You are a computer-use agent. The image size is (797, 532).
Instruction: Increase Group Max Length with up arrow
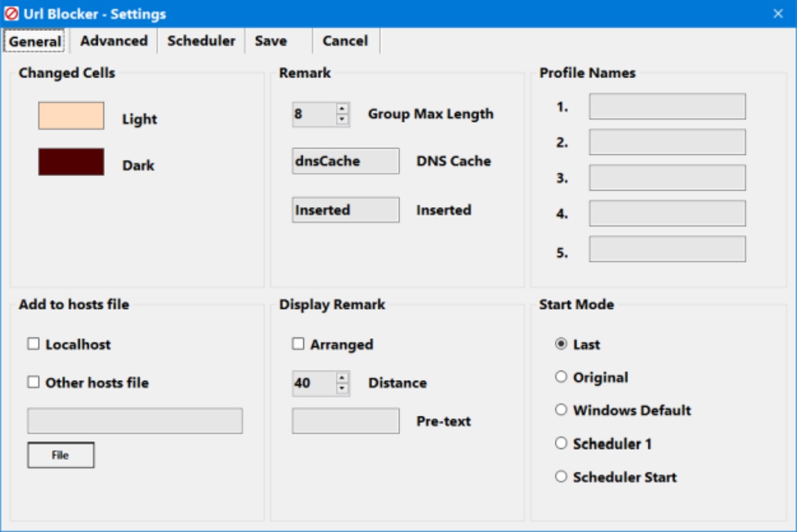(342, 109)
